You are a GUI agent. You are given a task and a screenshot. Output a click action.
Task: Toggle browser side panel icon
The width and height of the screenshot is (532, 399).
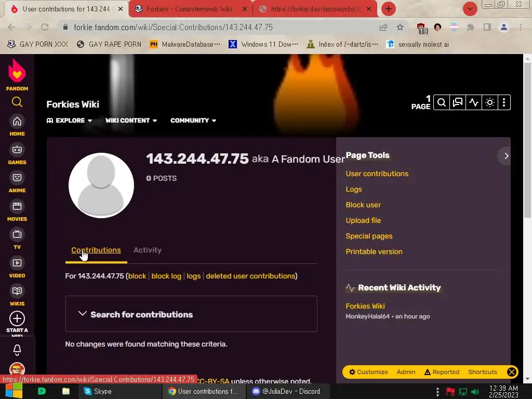[x=487, y=27]
